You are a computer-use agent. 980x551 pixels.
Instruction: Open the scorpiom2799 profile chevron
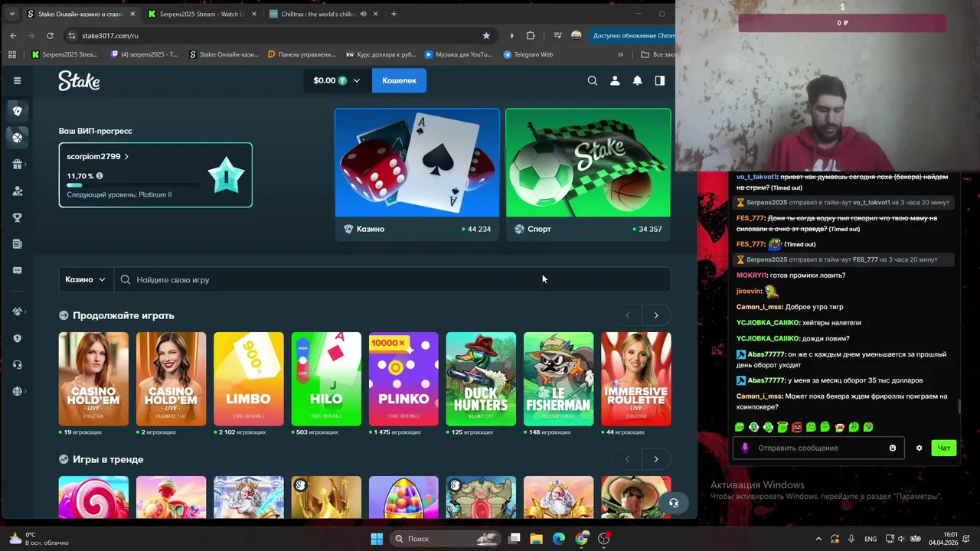tap(126, 156)
